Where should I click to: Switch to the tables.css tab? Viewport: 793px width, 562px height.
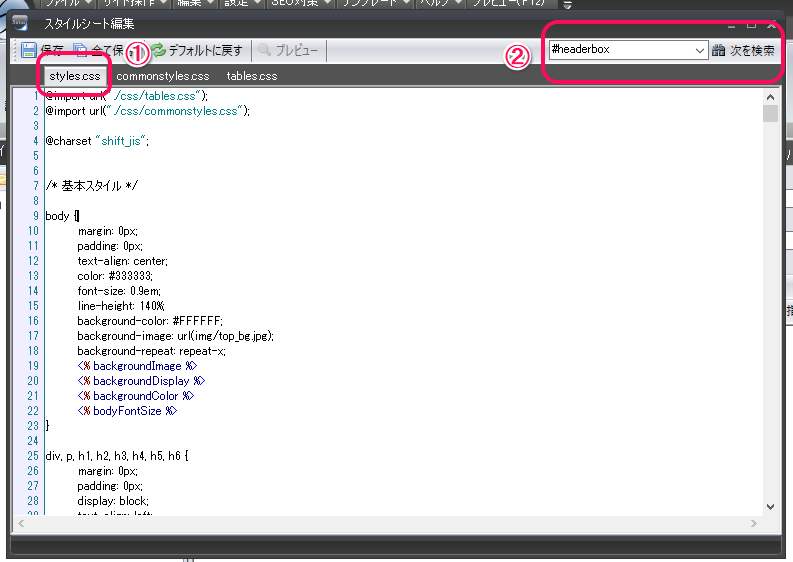251,76
